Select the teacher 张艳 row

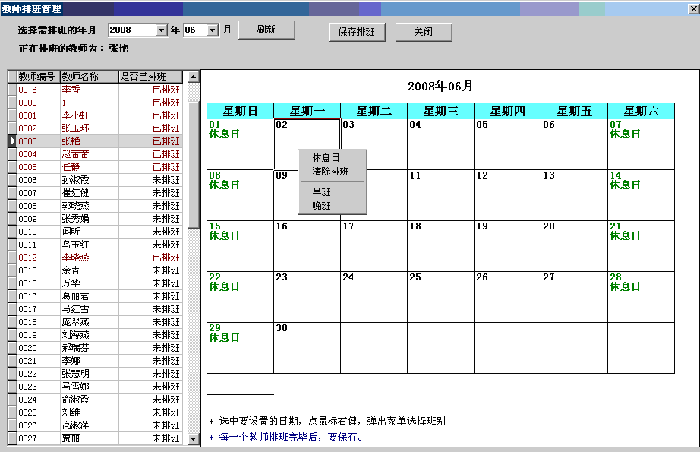coord(95,141)
